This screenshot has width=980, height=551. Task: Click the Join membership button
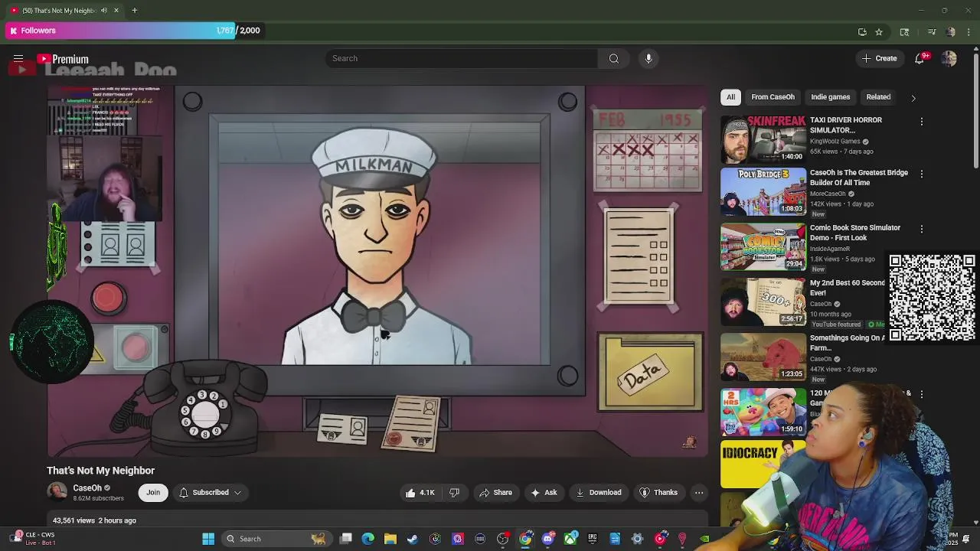click(x=153, y=492)
